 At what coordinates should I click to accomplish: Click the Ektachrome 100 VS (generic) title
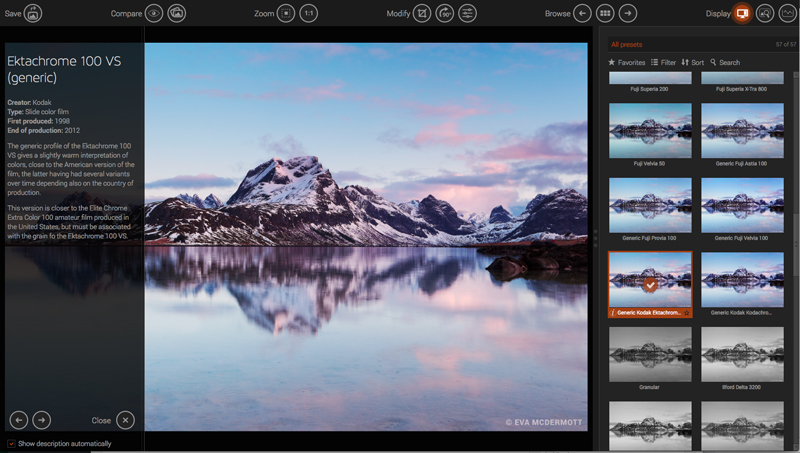[64, 69]
